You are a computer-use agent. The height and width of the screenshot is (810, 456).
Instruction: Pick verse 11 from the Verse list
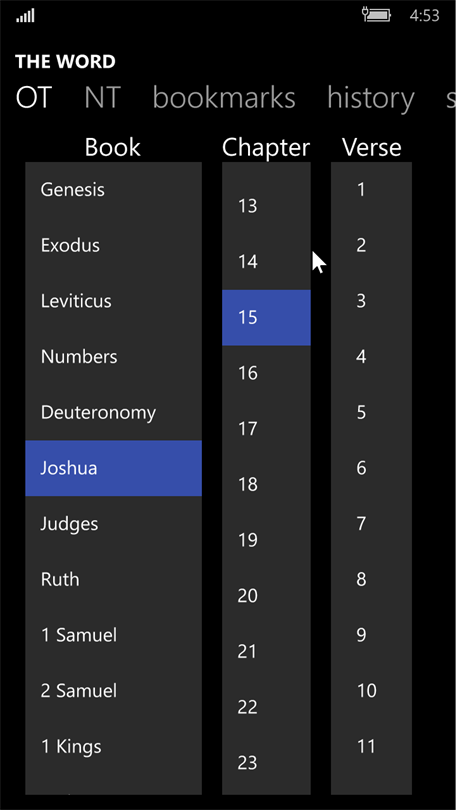(x=371, y=747)
